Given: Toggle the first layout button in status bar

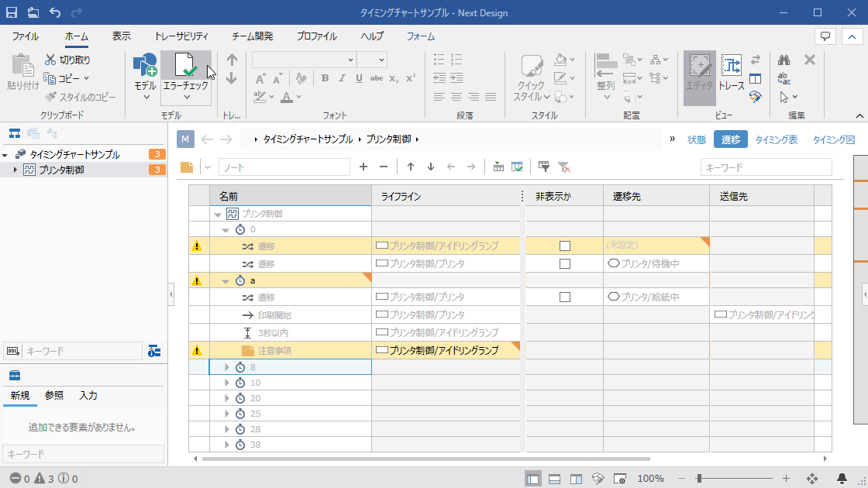Looking at the screenshot, I should (533, 479).
